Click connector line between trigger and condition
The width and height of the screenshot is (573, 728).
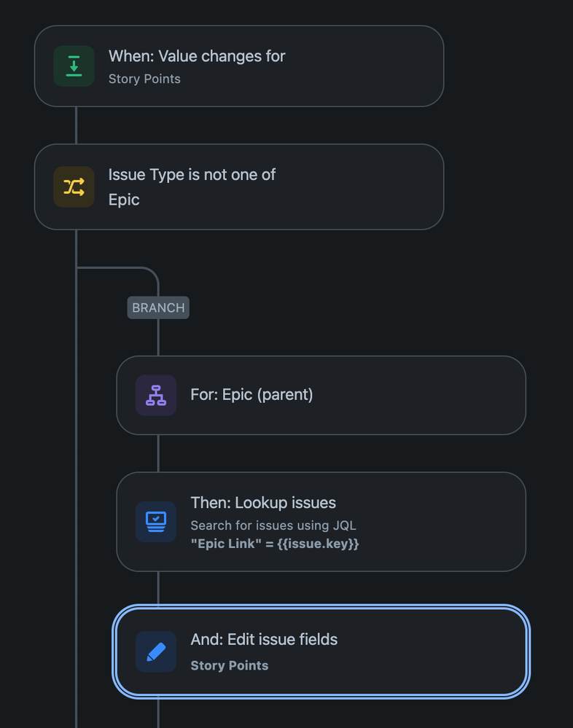[76, 125]
